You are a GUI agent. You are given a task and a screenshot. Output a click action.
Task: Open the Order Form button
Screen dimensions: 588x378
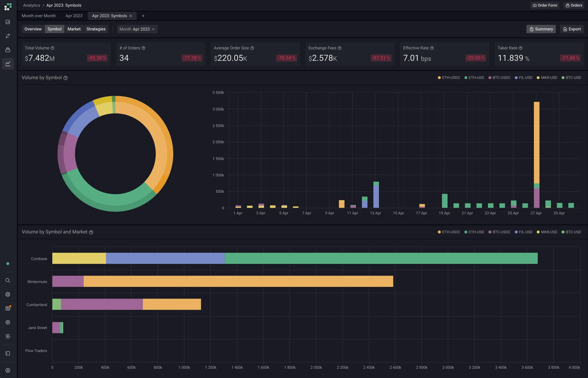(545, 5)
